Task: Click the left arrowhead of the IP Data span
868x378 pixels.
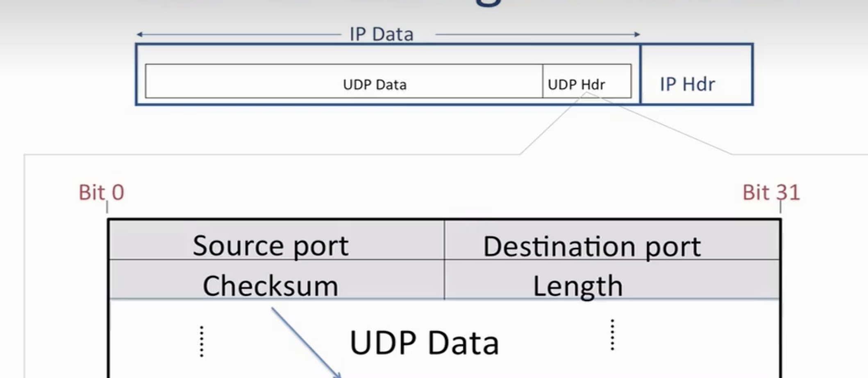Action: pos(140,34)
